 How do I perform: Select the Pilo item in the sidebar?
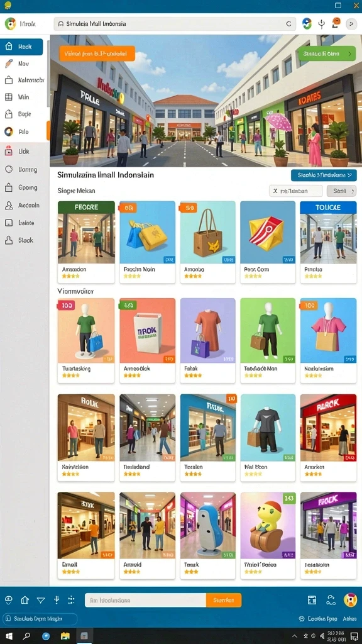[25, 132]
